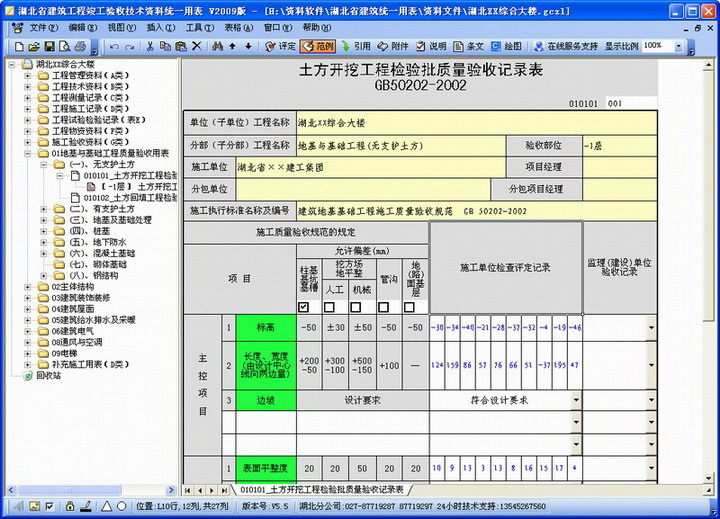Open the 视图(V) menu
Screen dimensions: 720x519
click(x=122, y=28)
